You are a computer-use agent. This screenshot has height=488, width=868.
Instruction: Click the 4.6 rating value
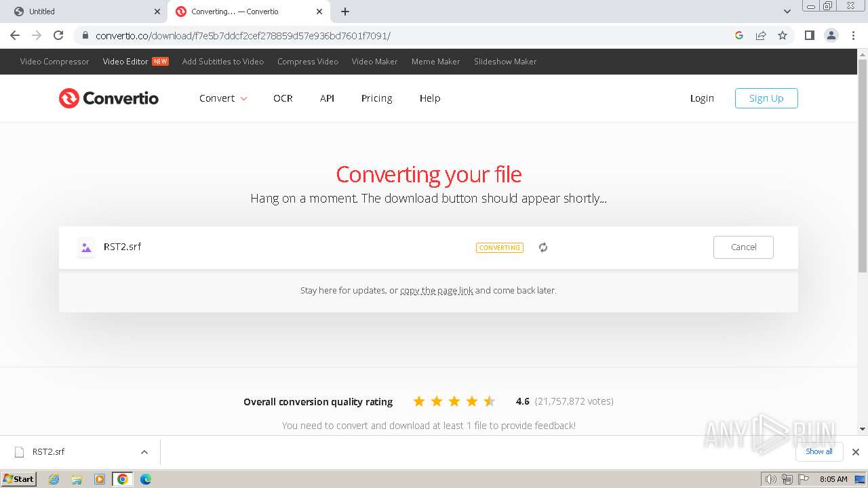(522, 401)
